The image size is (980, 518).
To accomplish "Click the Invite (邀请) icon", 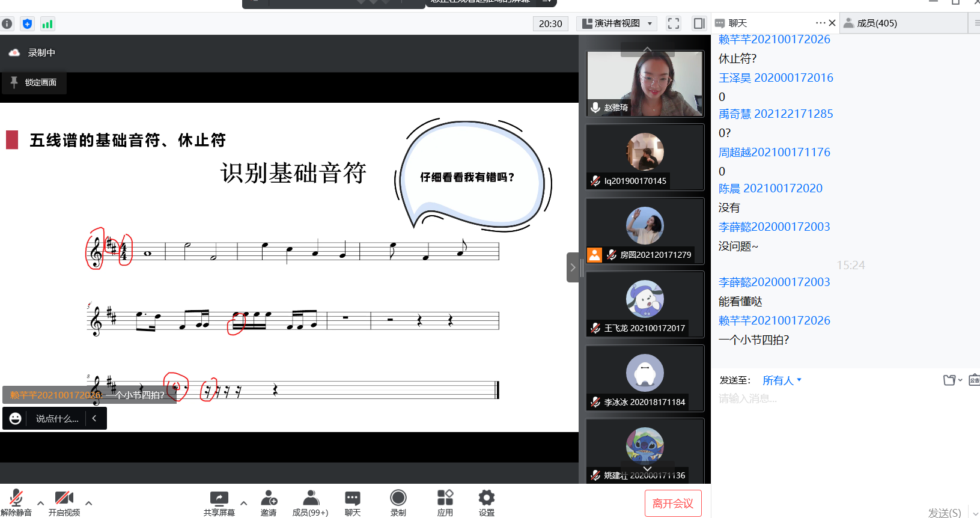I will pyautogui.click(x=269, y=502).
